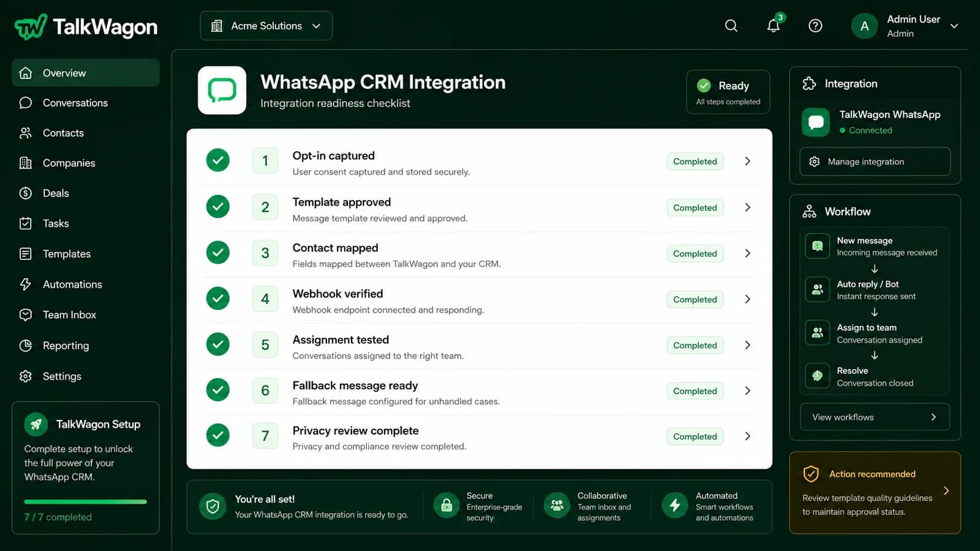Click the '7 / 7 completed' text
Screen dimensions: 980x551
[x=58, y=517]
